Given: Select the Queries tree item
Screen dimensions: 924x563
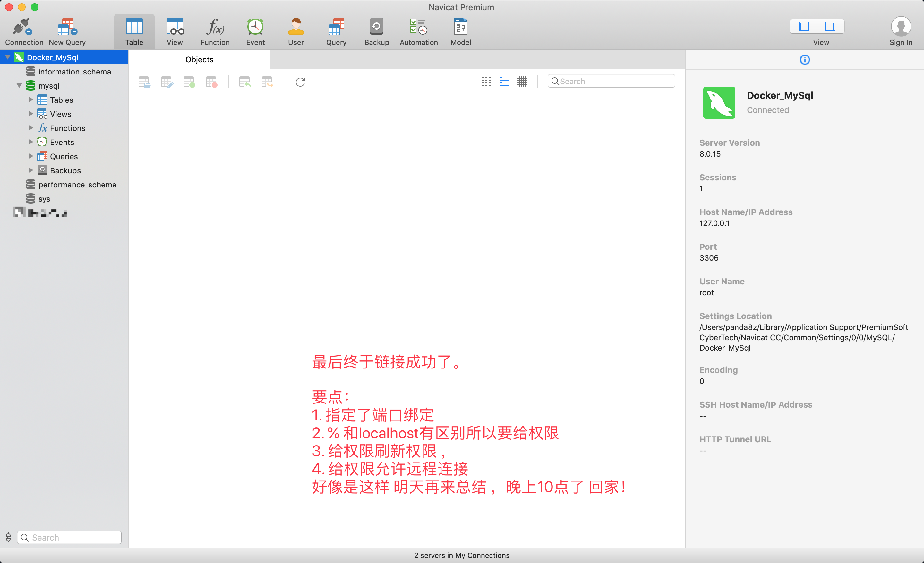Looking at the screenshot, I should pos(64,156).
